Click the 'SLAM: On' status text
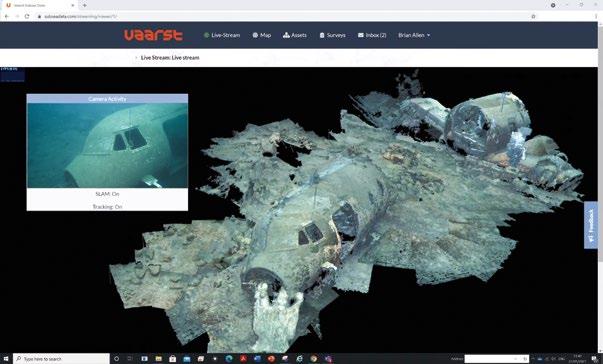 tap(107, 194)
